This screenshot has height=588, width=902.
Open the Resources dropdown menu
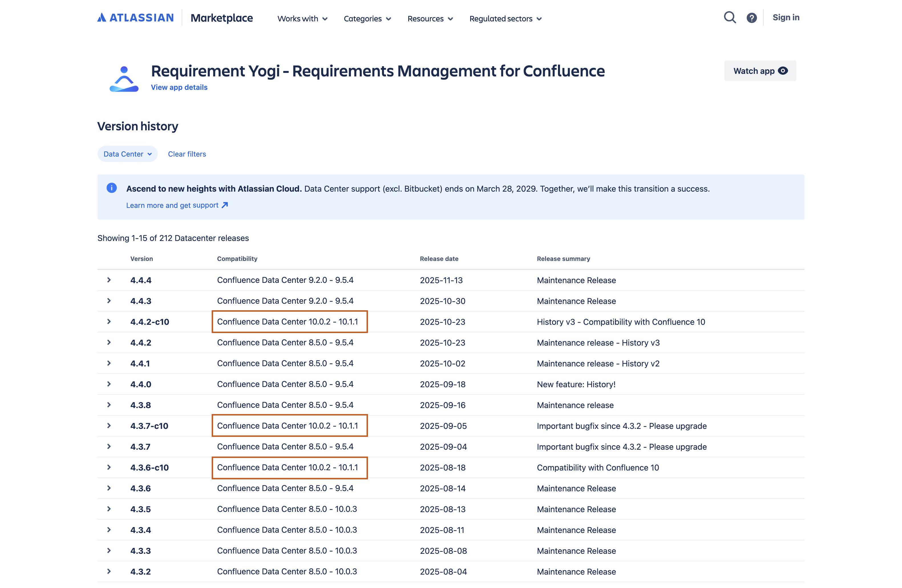(x=430, y=19)
